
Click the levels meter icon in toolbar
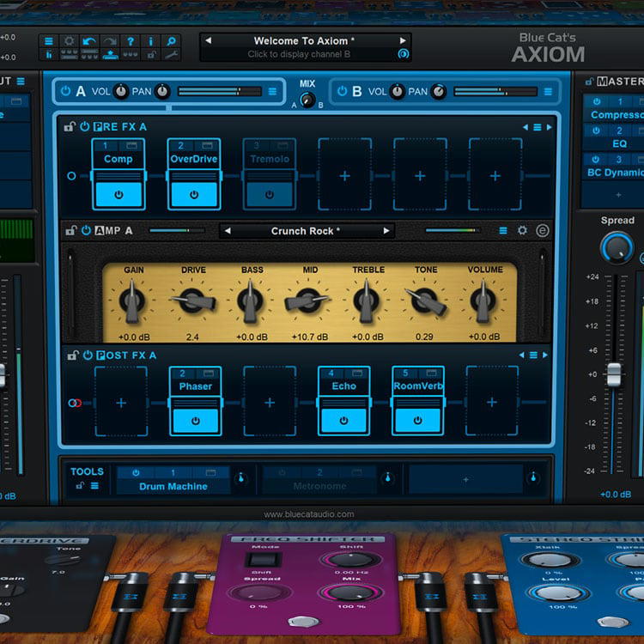(48, 54)
